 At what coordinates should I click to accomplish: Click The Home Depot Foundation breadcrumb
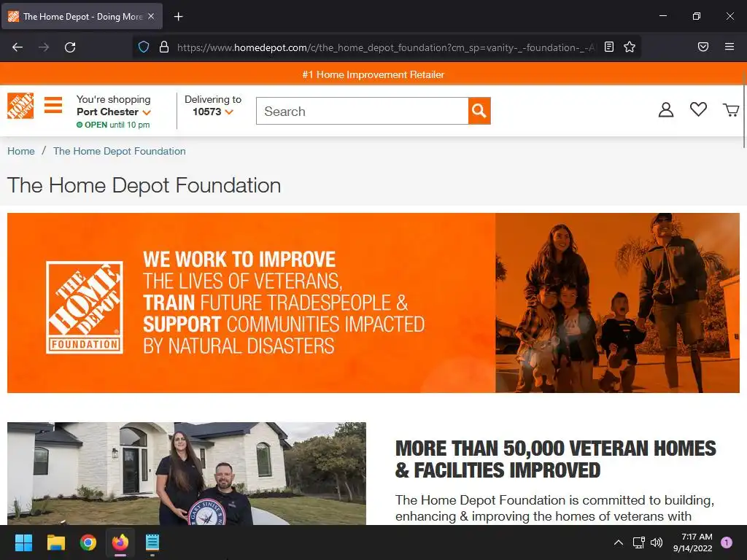[120, 151]
